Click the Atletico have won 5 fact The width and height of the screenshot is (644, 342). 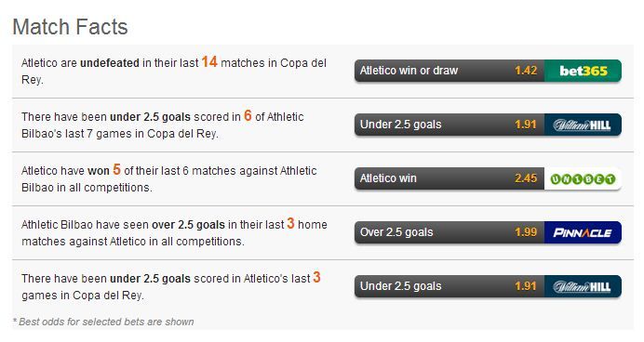pos(168,178)
